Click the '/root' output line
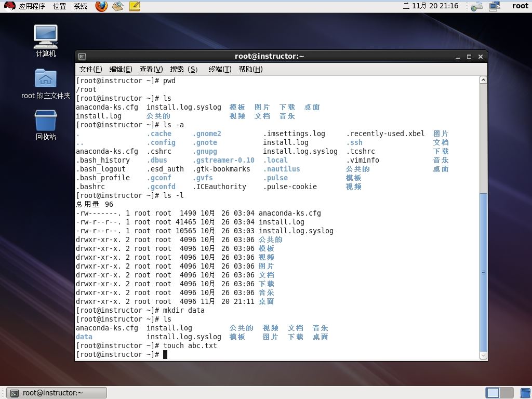 86,89
